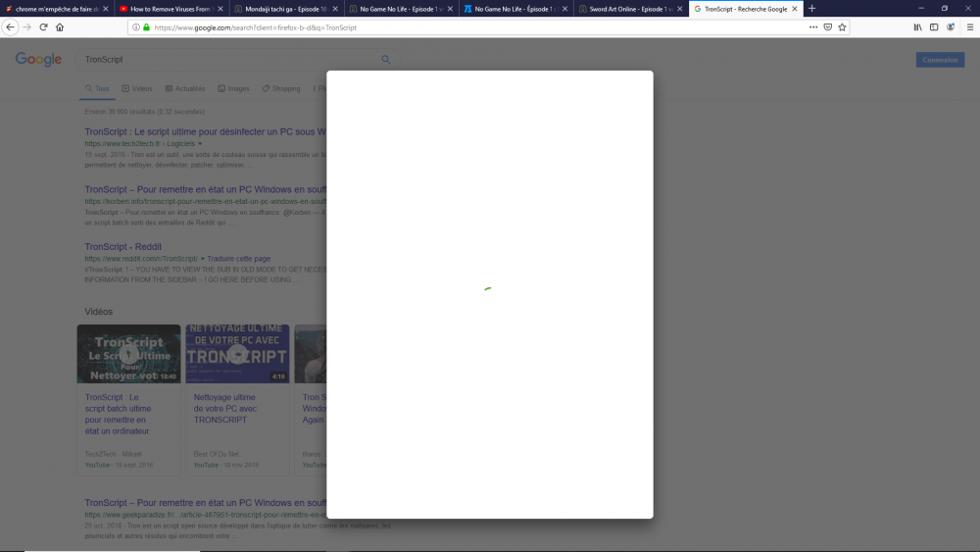
Task: Open the Firefox home page
Action: (60, 26)
